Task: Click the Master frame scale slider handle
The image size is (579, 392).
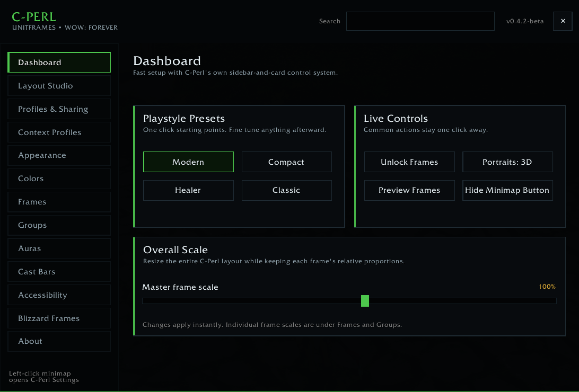Action: point(365,301)
